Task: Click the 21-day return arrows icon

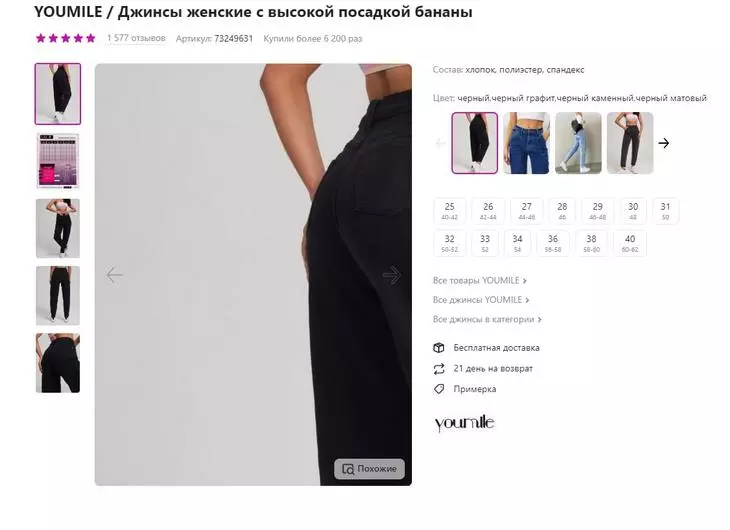Action: (x=439, y=369)
